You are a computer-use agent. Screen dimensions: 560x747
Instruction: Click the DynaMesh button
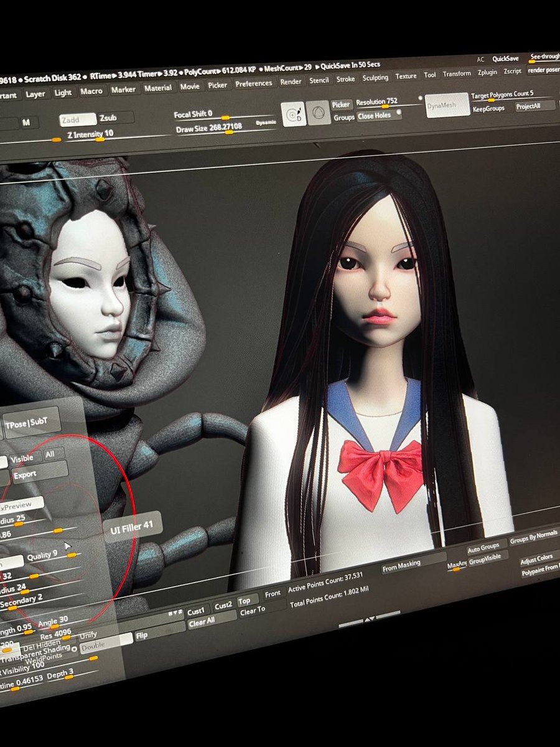point(446,105)
